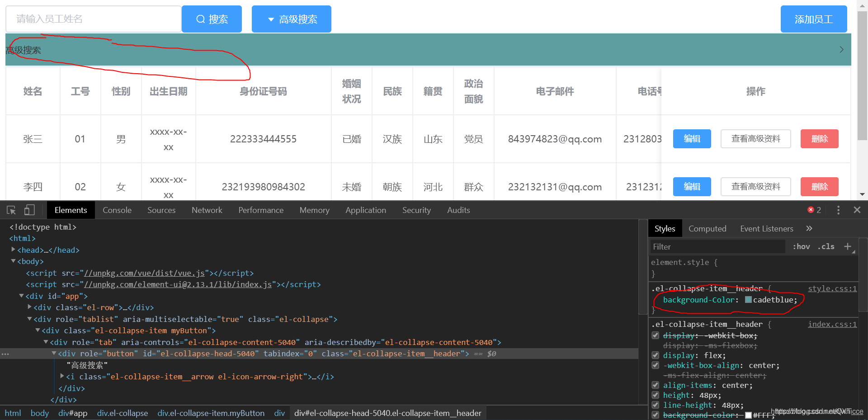
Task: Switch to the Console tab
Action: 117,210
